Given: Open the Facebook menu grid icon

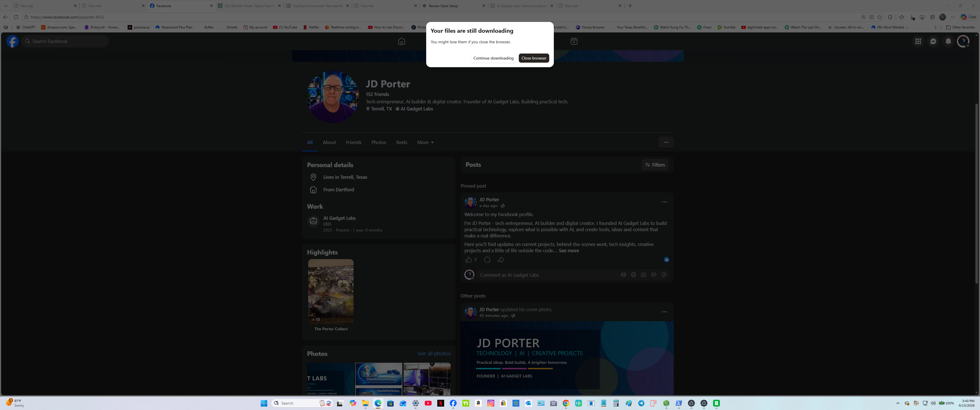Looking at the screenshot, I should coord(918,41).
